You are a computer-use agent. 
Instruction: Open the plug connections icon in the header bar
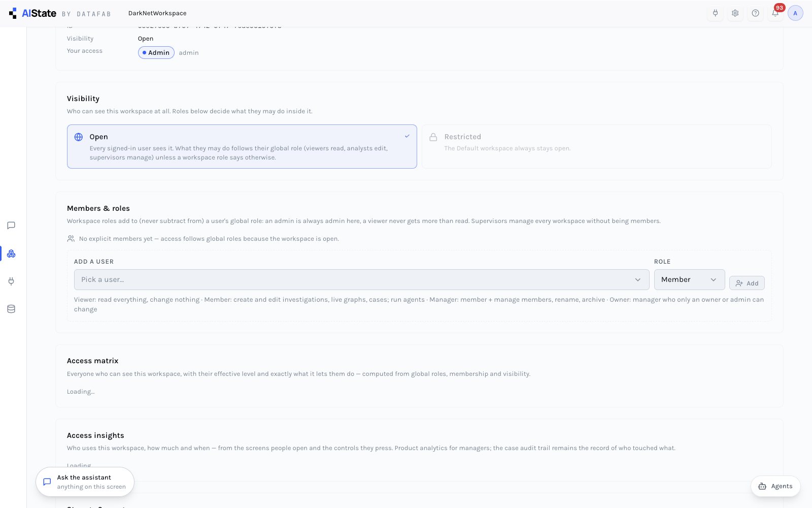(x=715, y=13)
